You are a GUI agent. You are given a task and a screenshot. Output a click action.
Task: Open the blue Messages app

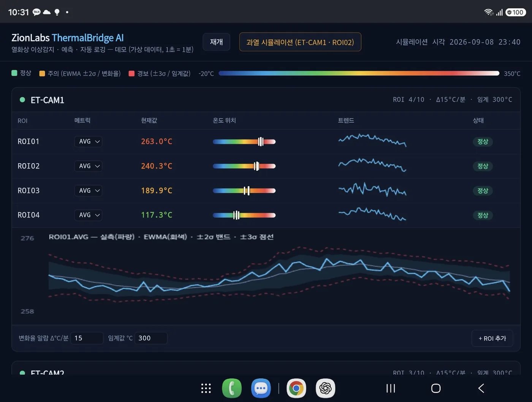tap(261, 388)
